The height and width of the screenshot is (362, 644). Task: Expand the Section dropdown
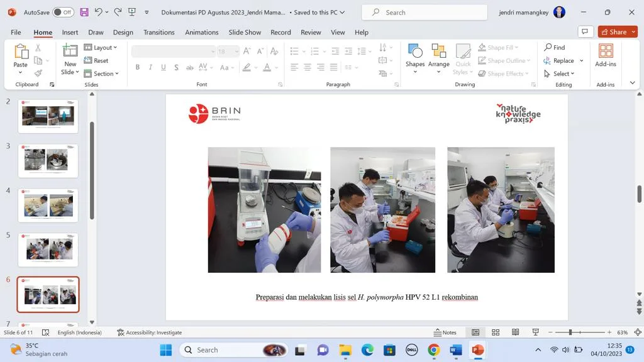pos(101,74)
